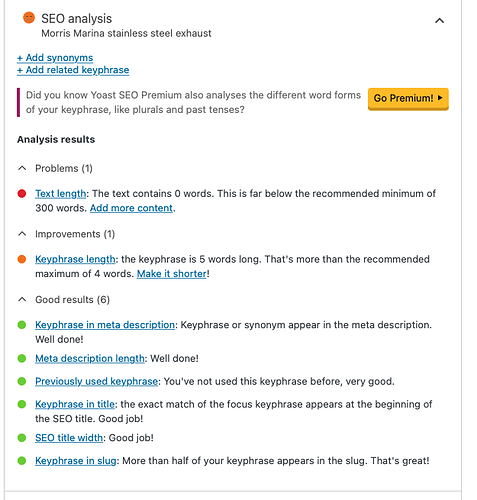Follow the Make it shorter link
Viewport: 477px width, 500px height.
tap(172, 274)
